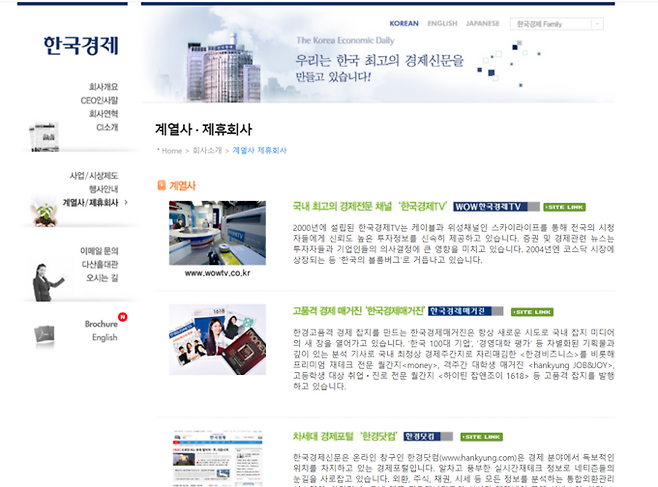658x487 pixels.
Task: Open the 한국경제 Family dropdown
Action: pyautogui.click(x=556, y=24)
